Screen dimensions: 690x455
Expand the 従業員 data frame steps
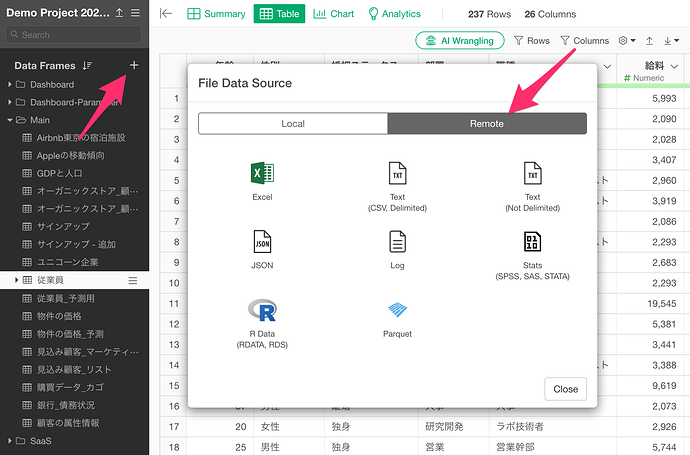click(x=16, y=280)
